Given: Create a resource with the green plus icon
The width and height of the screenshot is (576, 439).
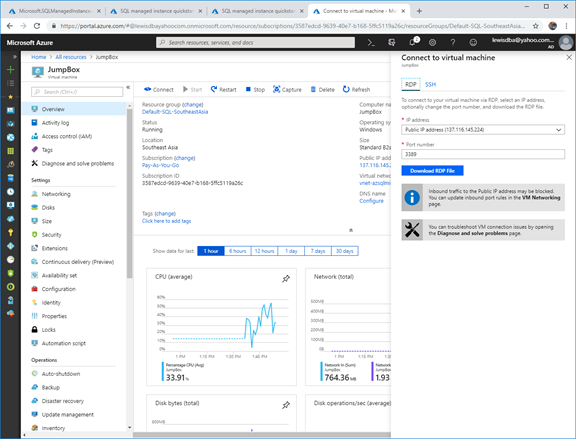Looking at the screenshot, I should tap(11, 69).
